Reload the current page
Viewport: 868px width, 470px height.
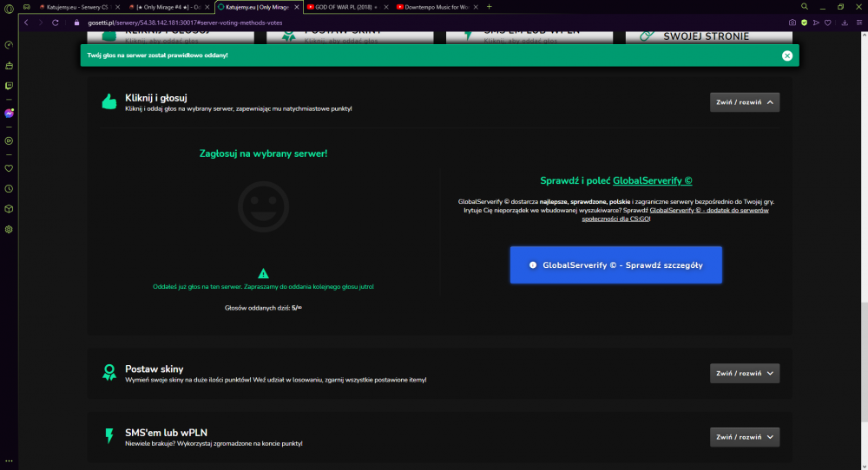point(56,23)
